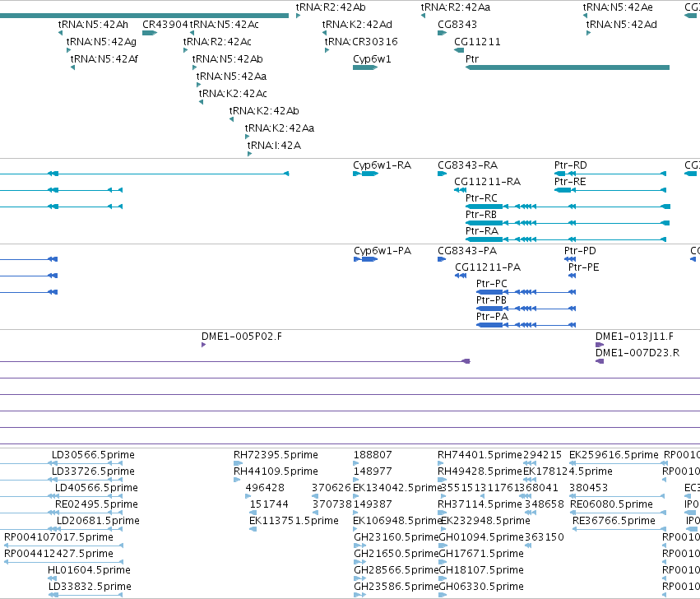This screenshot has height=599, width=700.
Task: Select the RH72395.5prime EST label
Action: click(x=276, y=455)
